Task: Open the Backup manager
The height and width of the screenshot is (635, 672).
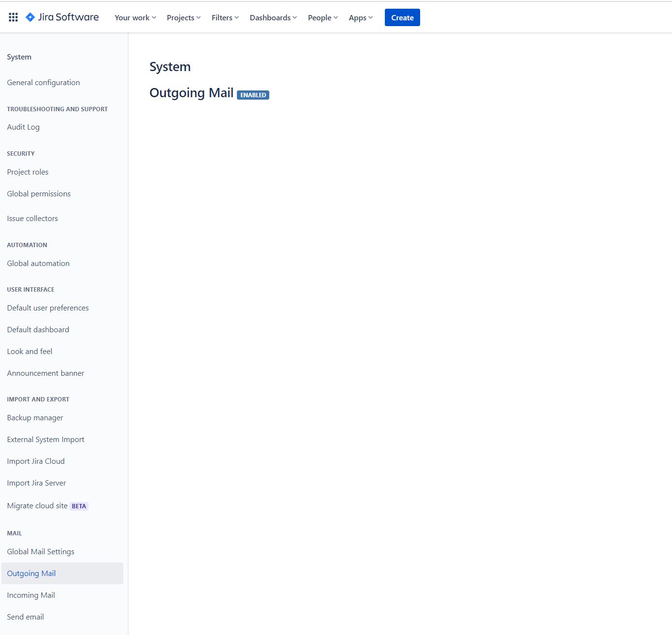Action: coord(35,417)
